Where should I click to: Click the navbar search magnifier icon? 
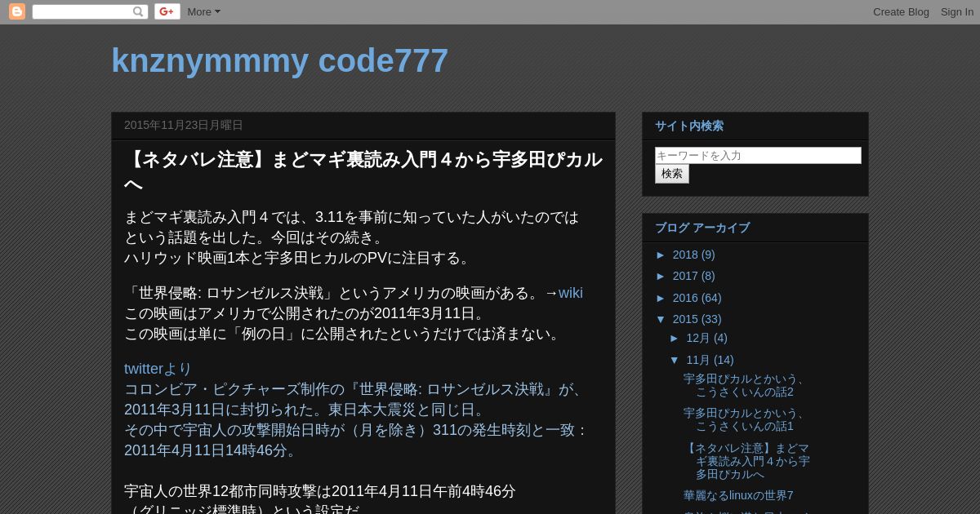pos(138,11)
